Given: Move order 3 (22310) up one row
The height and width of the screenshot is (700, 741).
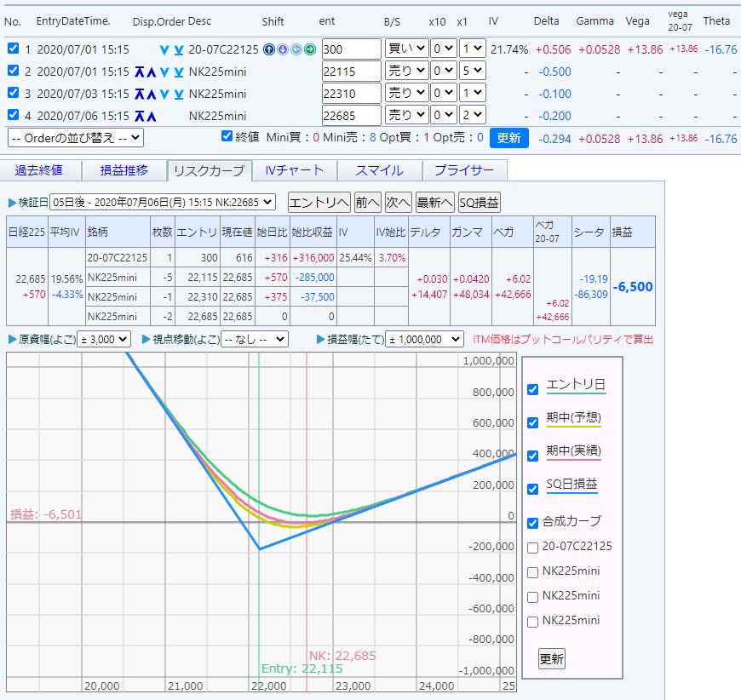Looking at the screenshot, I should point(152,94).
